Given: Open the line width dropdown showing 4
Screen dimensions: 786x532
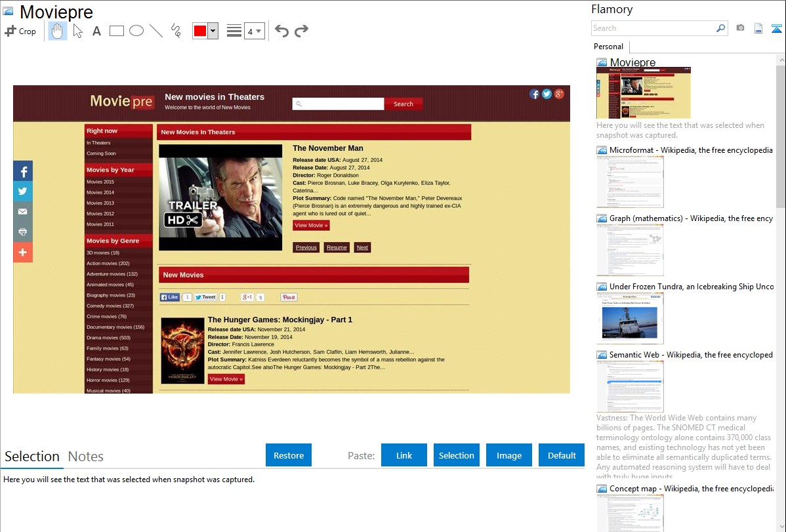Looking at the screenshot, I should pyautogui.click(x=255, y=31).
